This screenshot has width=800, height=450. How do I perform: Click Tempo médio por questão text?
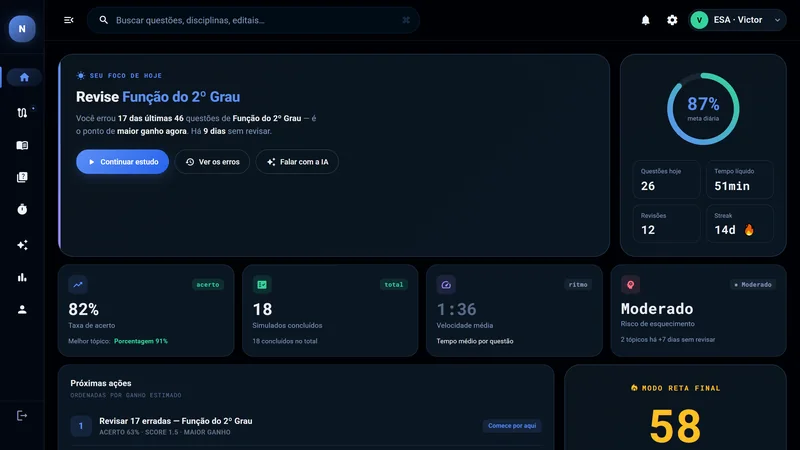click(475, 341)
